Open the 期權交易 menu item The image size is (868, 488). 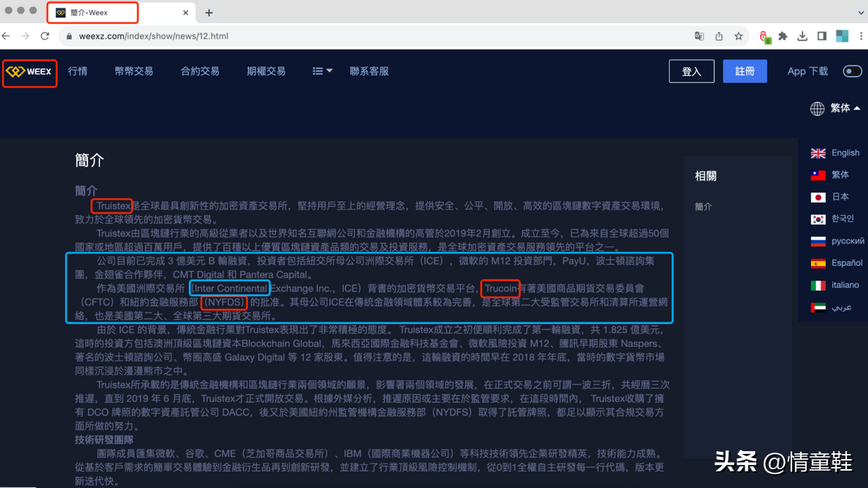point(265,71)
